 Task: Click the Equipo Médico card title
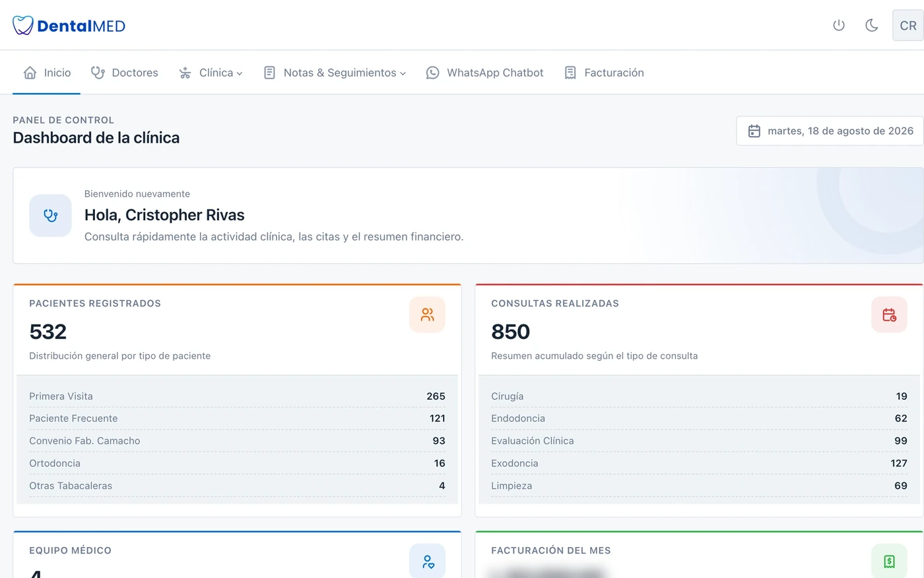click(71, 550)
